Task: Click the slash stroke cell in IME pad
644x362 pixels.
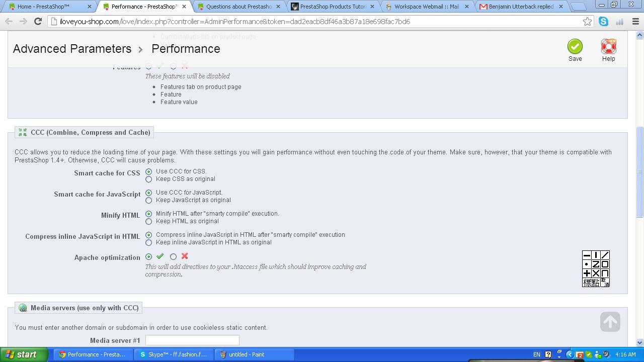Action: 605,255
